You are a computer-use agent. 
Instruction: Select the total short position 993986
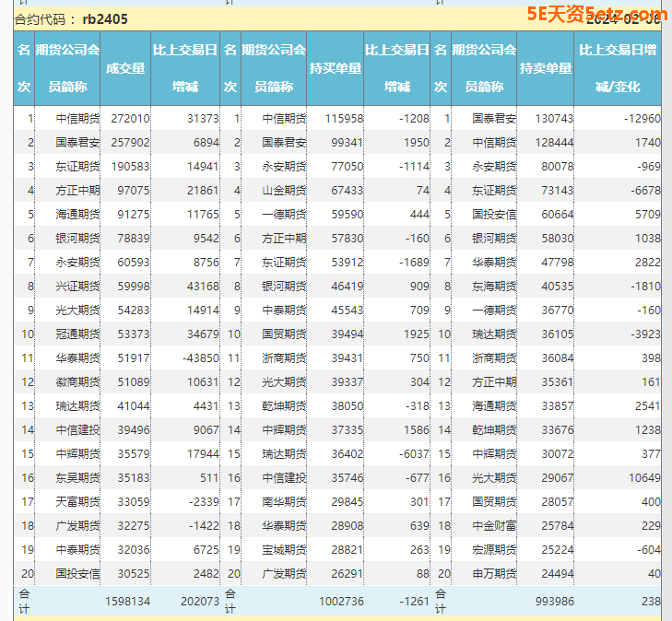pyautogui.click(x=548, y=602)
